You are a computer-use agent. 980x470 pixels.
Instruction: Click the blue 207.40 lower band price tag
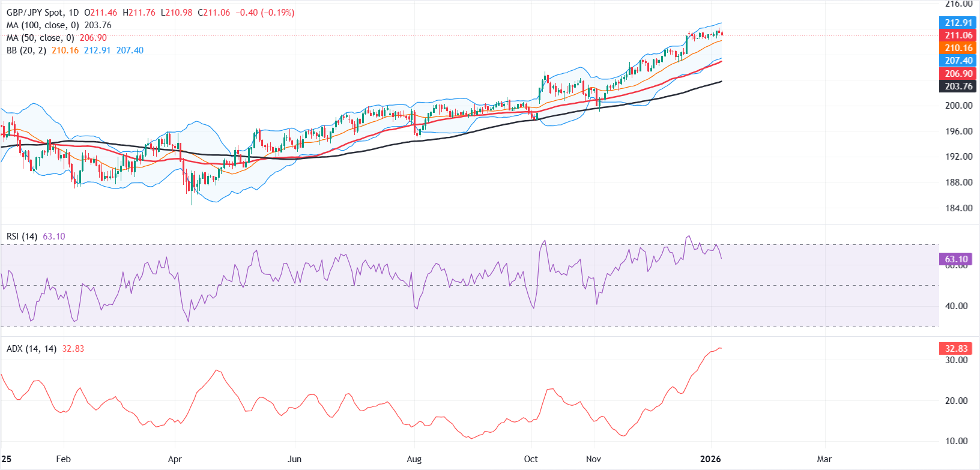pos(958,61)
